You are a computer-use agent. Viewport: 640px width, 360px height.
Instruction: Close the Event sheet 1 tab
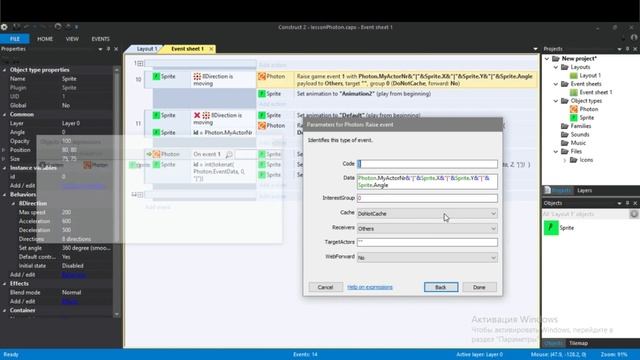211,49
